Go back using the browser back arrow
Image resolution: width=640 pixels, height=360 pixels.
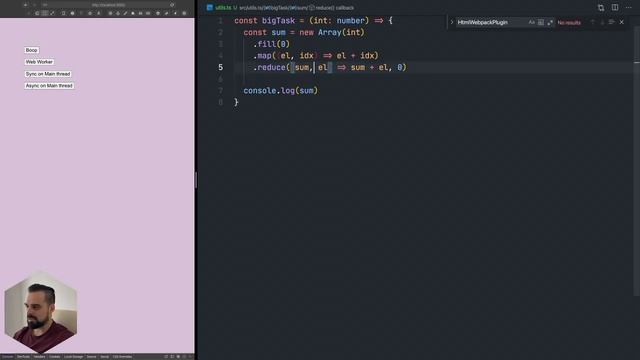click(x=25, y=5)
